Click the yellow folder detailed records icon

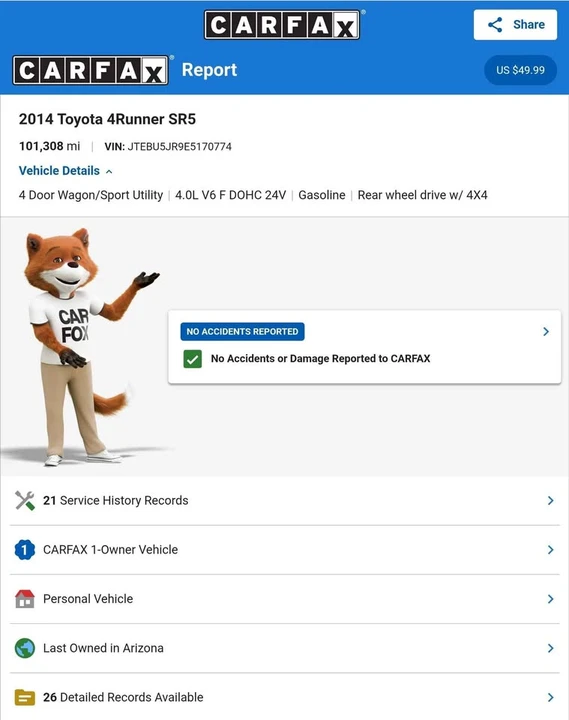[x=25, y=698]
